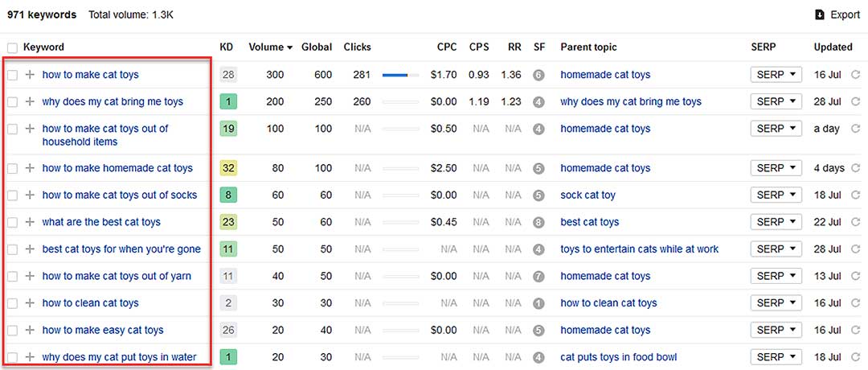868x370 pixels.
Task: Click the plus icon beside 'how to clean cat toys'
Action: tap(30, 303)
